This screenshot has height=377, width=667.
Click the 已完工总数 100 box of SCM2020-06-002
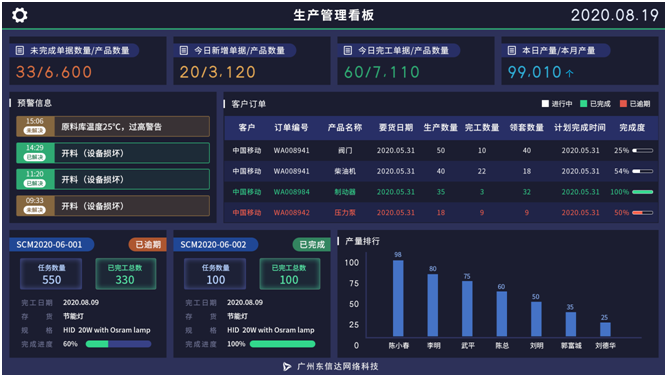click(x=289, y=274)
